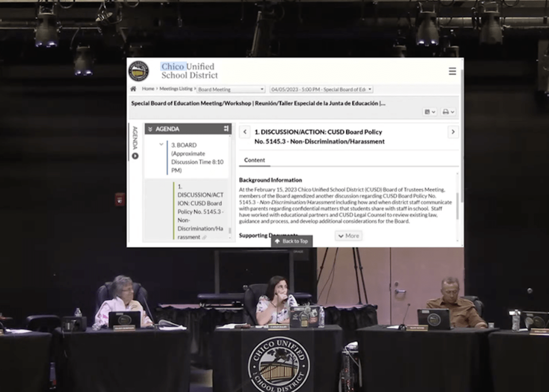
Task: Click the content area vertical scrollbar
Action: [x=457, y=205]
